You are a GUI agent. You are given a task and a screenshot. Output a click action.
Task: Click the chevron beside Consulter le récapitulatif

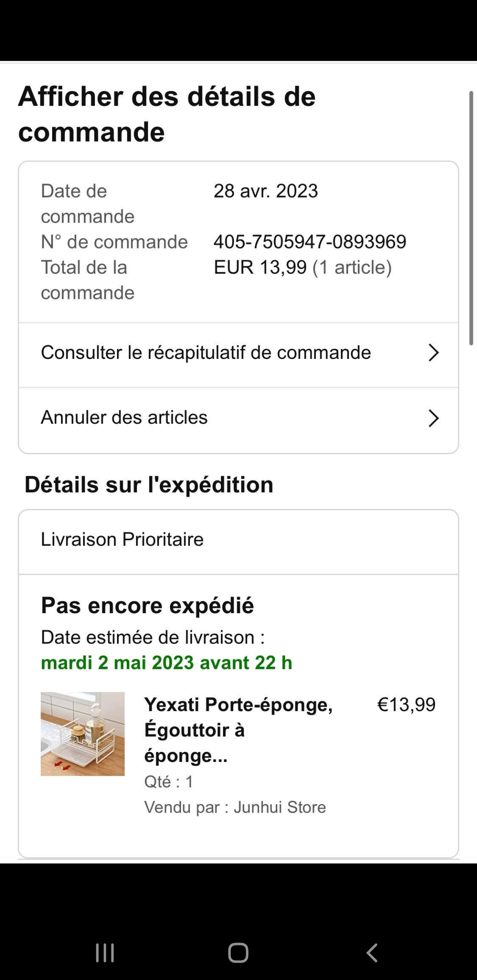coord(433,353)
